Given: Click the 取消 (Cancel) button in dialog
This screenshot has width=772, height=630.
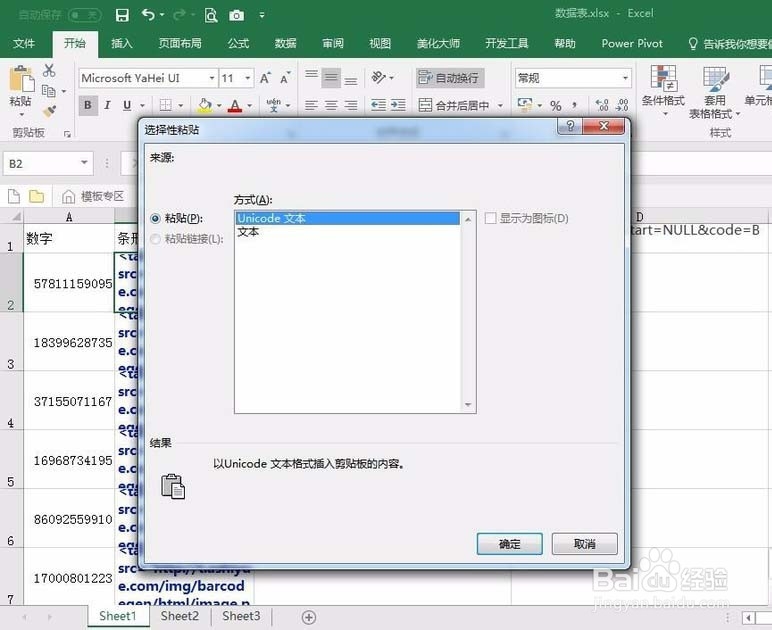Looking at the screenshot, I should [x=584, y=544].
